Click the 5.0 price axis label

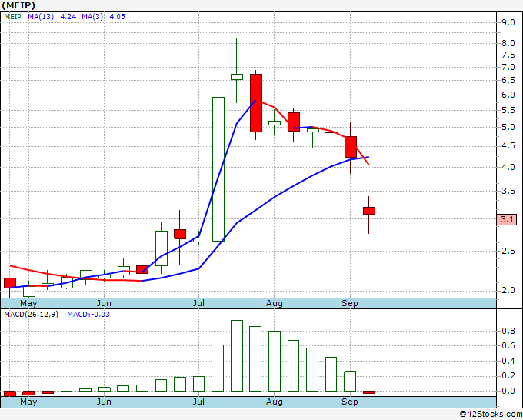[508, 127]
